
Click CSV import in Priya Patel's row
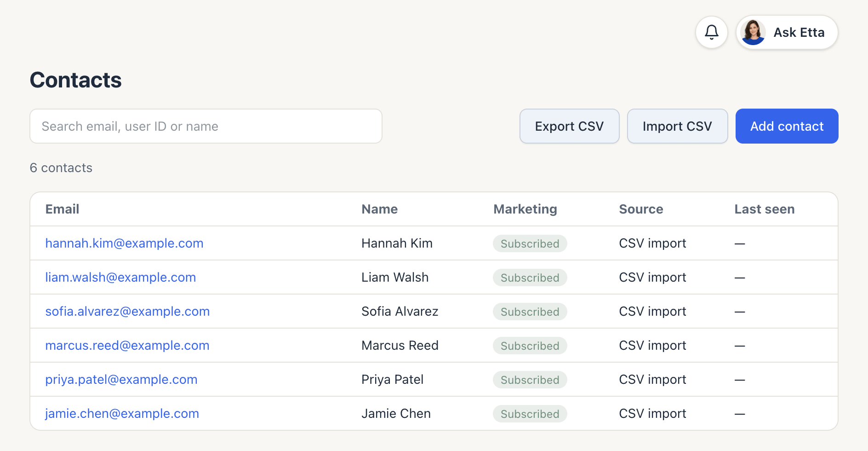[652, 379]
